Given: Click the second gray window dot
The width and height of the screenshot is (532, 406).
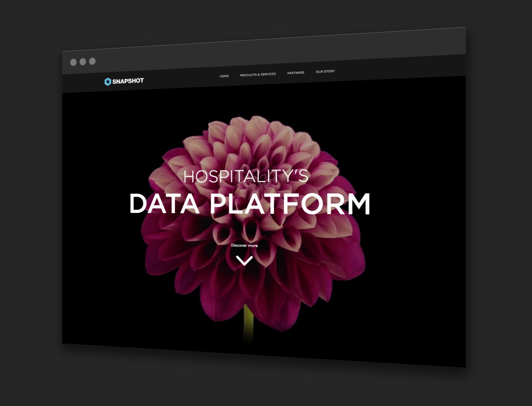Looking at the screenshot, I should pos(83,62).
